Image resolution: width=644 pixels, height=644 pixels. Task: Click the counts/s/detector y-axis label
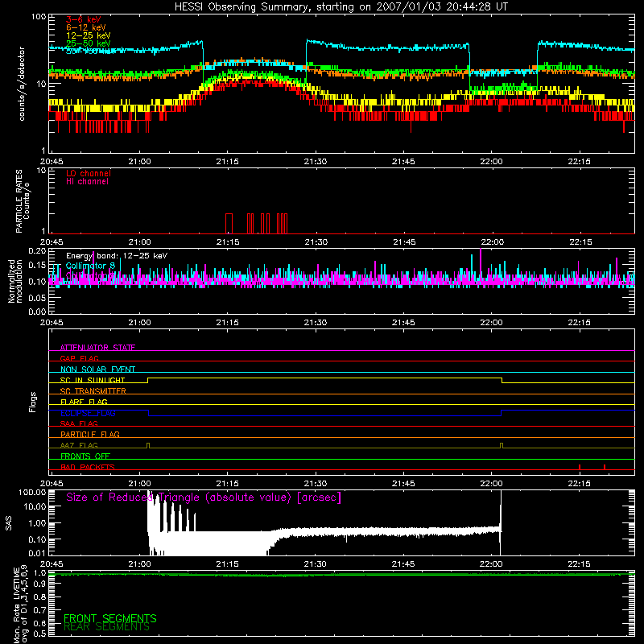coord(22,84)
